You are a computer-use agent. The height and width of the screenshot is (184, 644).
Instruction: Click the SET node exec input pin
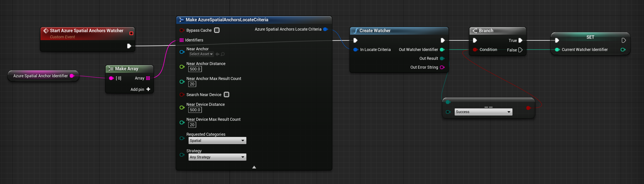point(557,40)
